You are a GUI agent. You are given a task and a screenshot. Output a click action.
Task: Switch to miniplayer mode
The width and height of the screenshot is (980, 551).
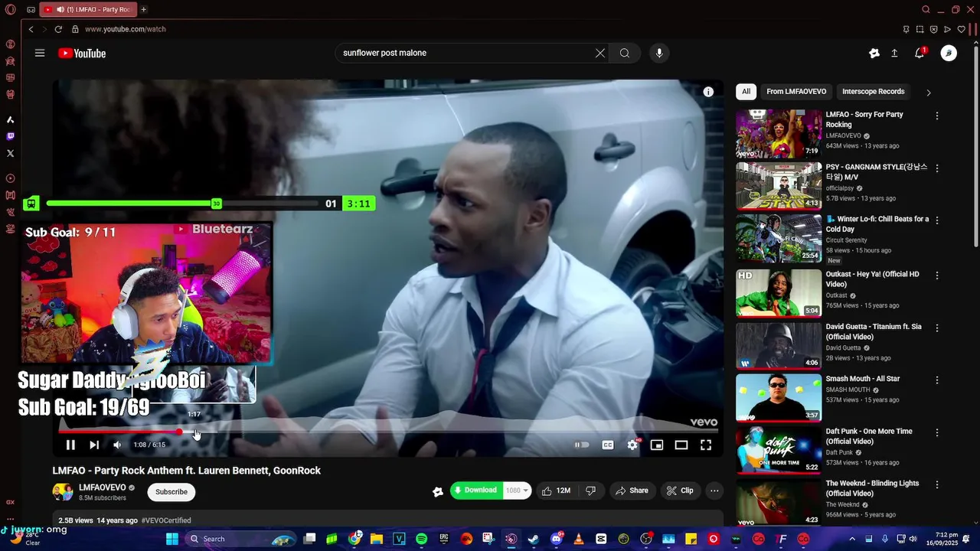657,445
